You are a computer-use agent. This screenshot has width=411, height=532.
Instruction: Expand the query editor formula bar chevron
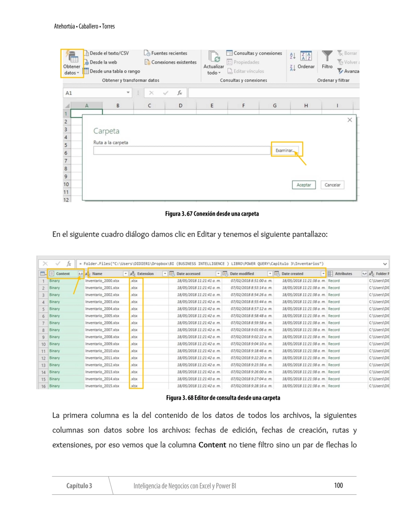(385, 264)
